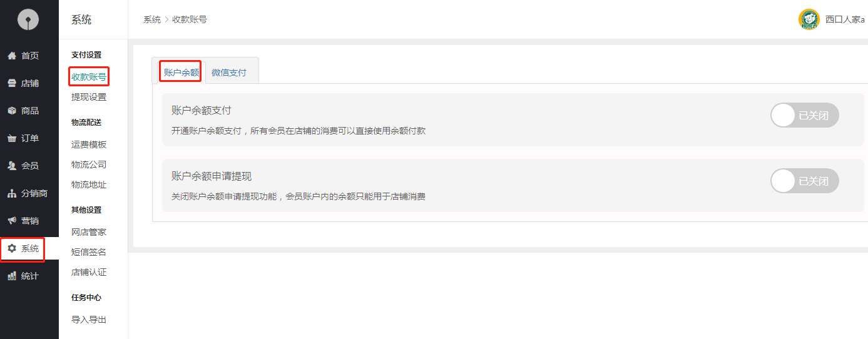
Task: Click the 会员 member icon
Action: 12,166
